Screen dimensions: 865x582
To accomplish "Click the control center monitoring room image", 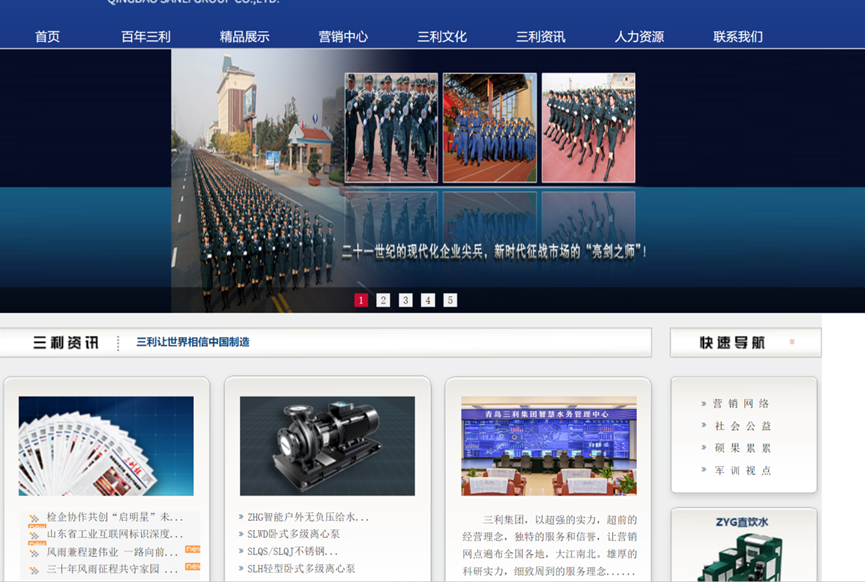I will [x=548, y=445].
